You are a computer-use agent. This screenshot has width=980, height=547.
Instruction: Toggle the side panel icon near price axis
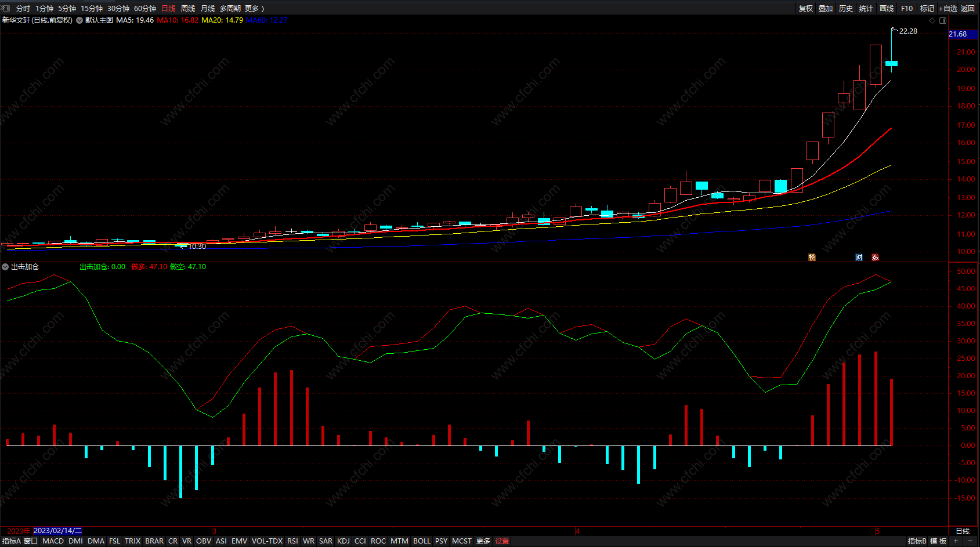point(943,20)
